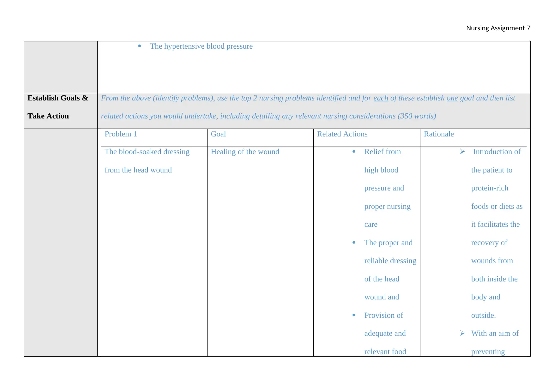Click the 'Goal' column header
This screenshot has width=554, height=392.
pyautogui.click(x=218, y=134)
